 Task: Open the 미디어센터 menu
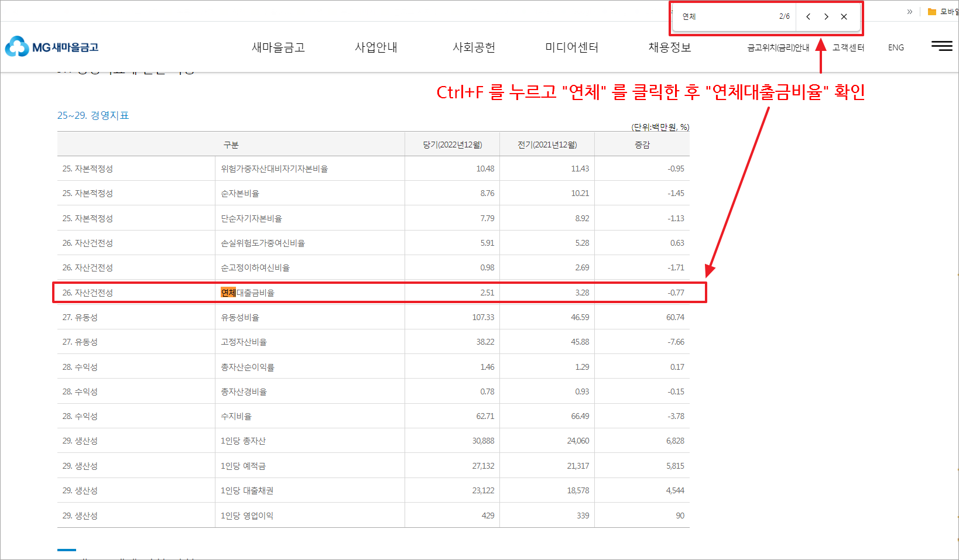point(570,47)
